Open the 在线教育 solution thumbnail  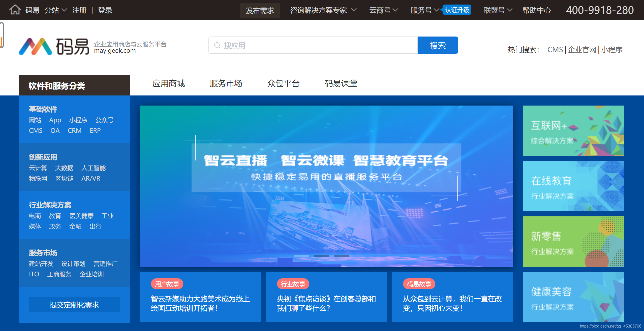tap(573, 186)
